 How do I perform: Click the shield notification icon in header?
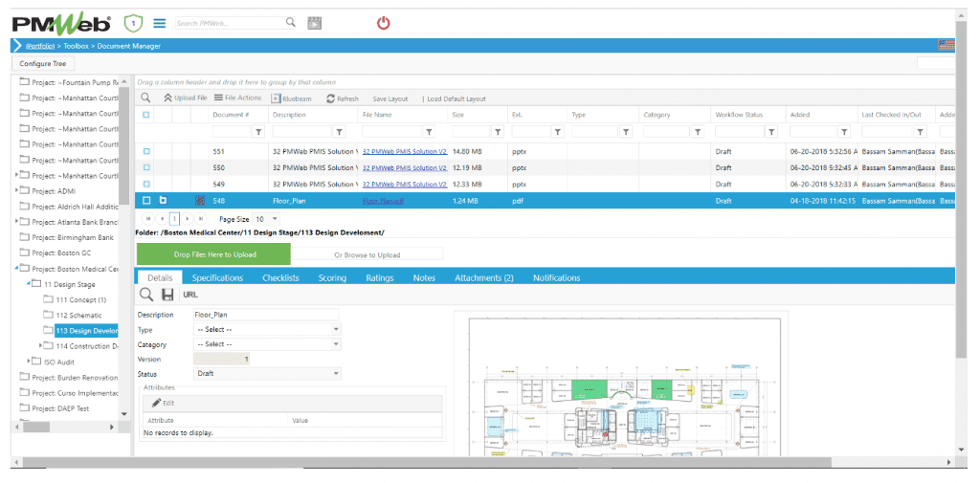pyautogui.click(x=133, y=24)
